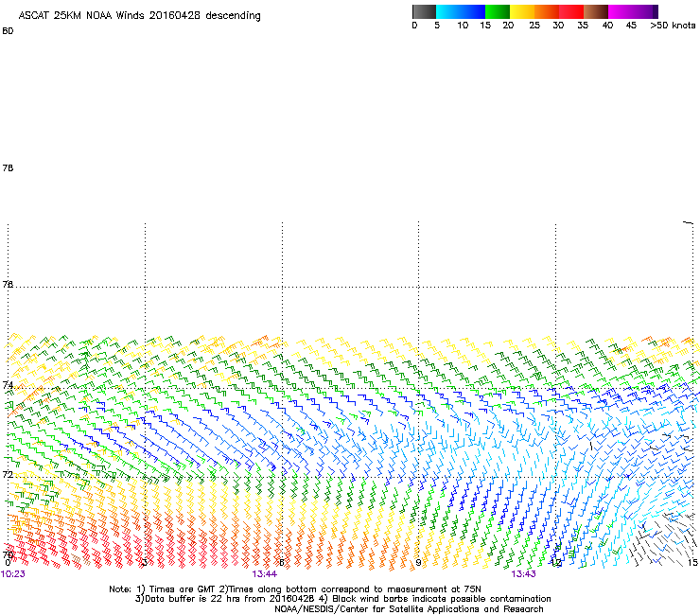Viewport: 700px width, 615px height.
Task: Click the '>50 knots' legend label
Action: 673,26
